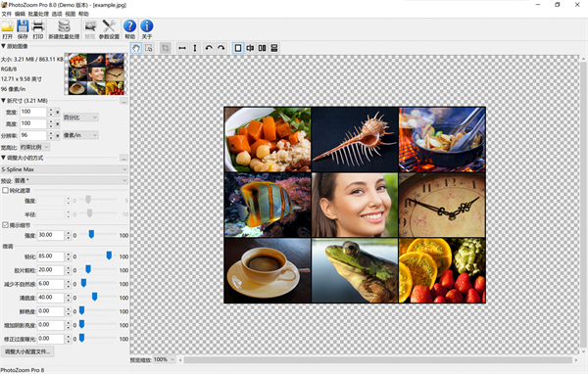Select the marquee selection tool
The height and width of the screenshot is (374, 588).
149,48
